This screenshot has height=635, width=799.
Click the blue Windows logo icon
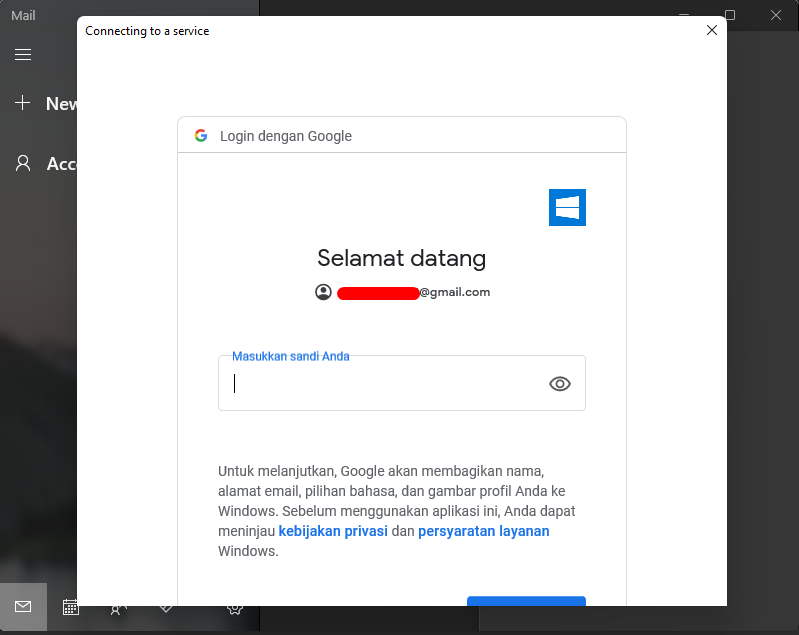[x=567, y=207]
